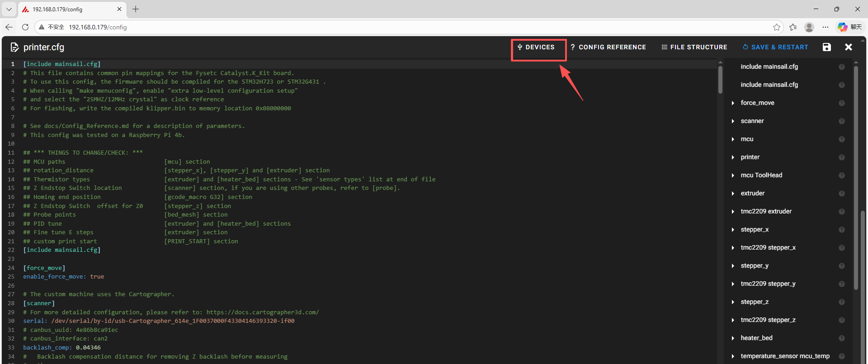
Task: Open help for the tmc2209 stepper_x section
Action: pos(842,248)
